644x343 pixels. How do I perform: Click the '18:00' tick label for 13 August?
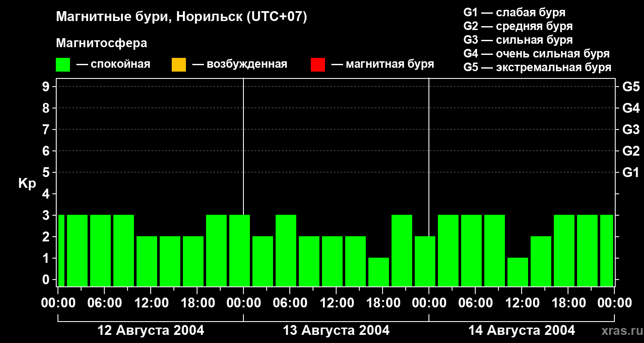coord(383,303)
